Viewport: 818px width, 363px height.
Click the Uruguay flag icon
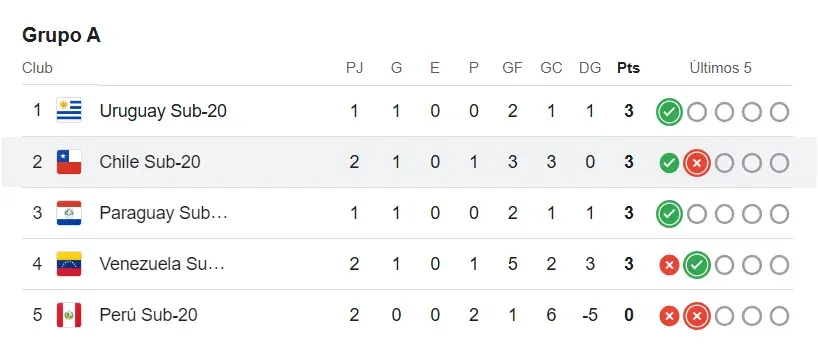[69, 111]
